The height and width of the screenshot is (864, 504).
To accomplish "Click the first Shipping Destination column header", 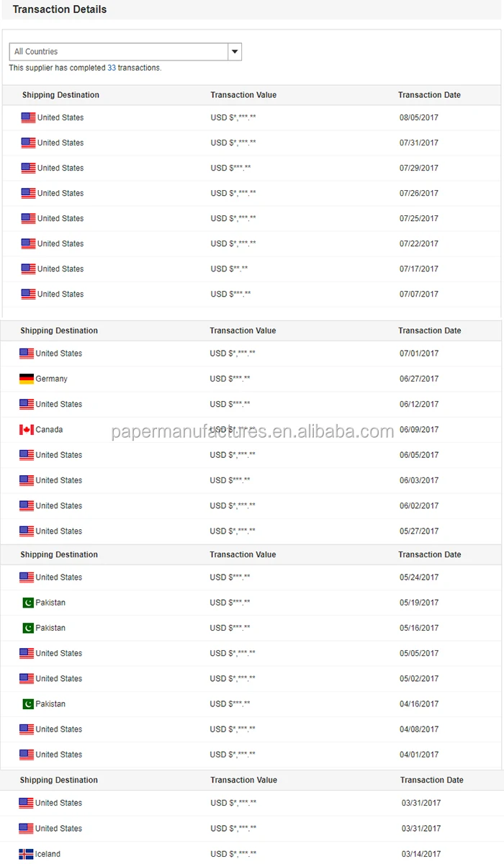I will pyautogui.click(x=60, y=95).
